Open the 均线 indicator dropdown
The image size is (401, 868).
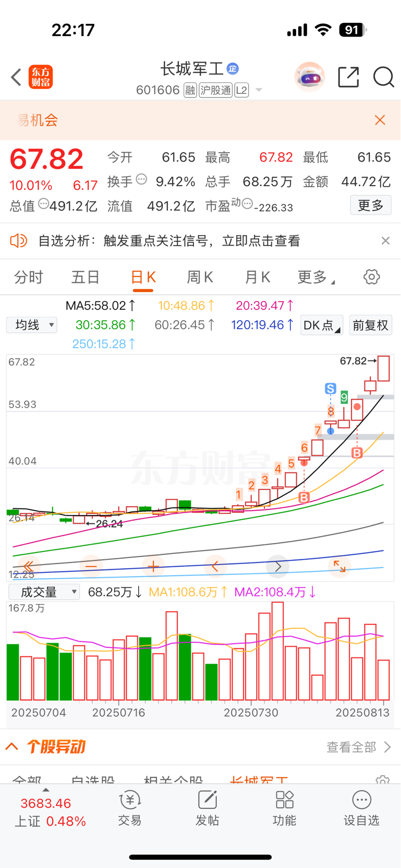click(32, 325)
